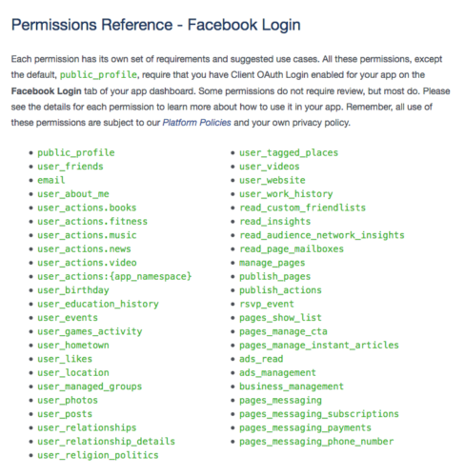The image size is (465, 476).
Task: Click pages_messaging_phone_number link
Action: [316, 442]
